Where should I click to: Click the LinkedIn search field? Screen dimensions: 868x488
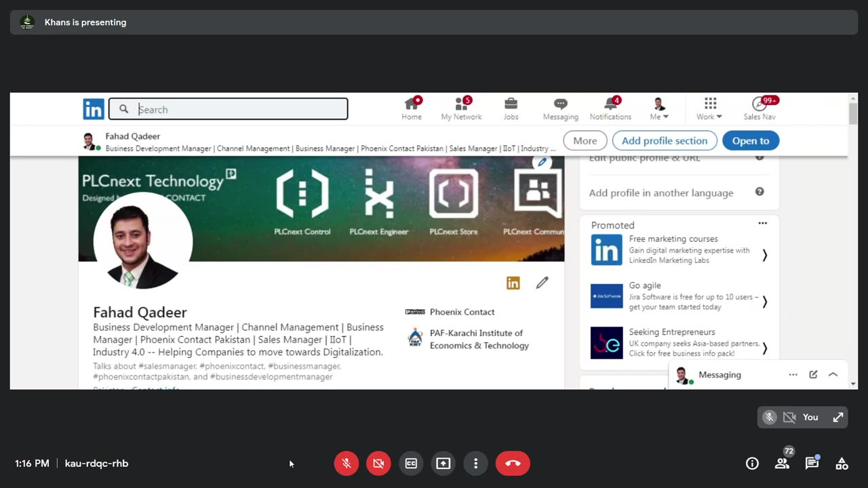coord(229,109)
